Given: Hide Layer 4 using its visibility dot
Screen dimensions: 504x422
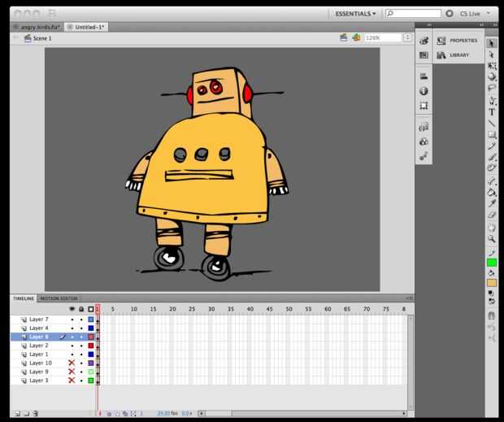Looking at the screenshot, I should coord(72,328).
